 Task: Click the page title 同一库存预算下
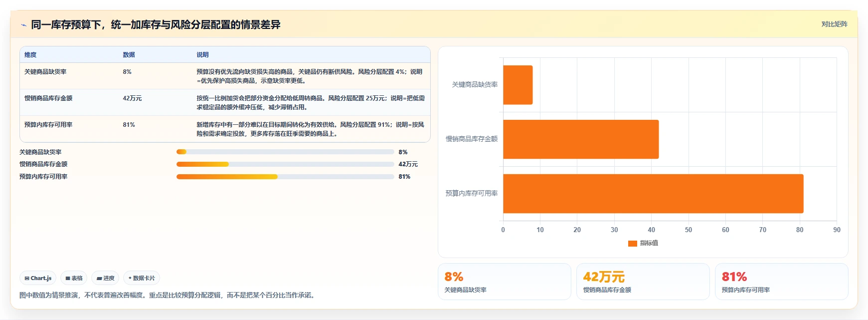156,24
